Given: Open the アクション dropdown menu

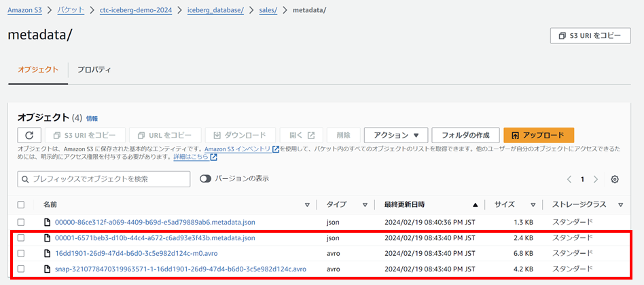Looking at the screenshot, I should point(396,135).
